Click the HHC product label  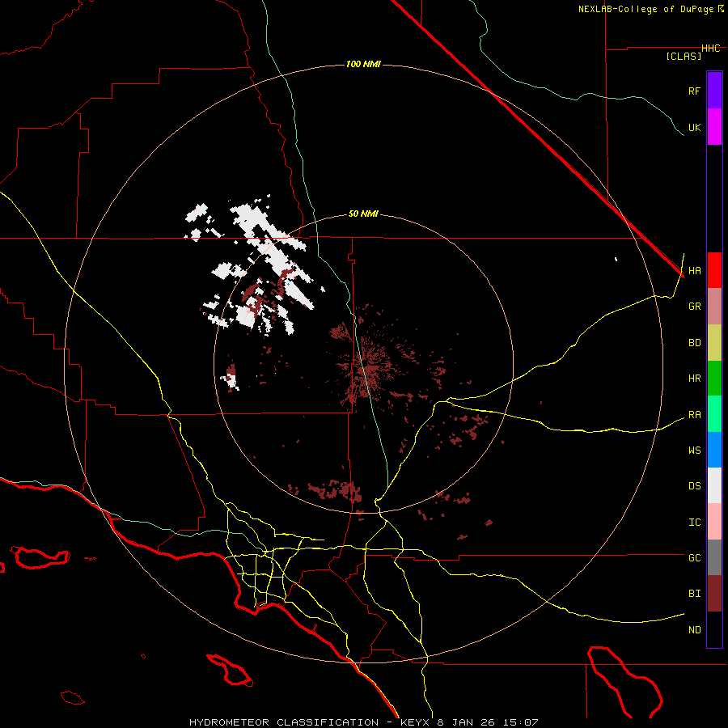710,49
